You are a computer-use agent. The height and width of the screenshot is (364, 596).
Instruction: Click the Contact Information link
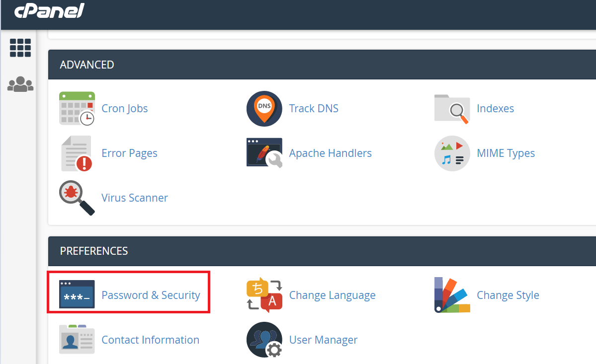(x=150, y=340)
